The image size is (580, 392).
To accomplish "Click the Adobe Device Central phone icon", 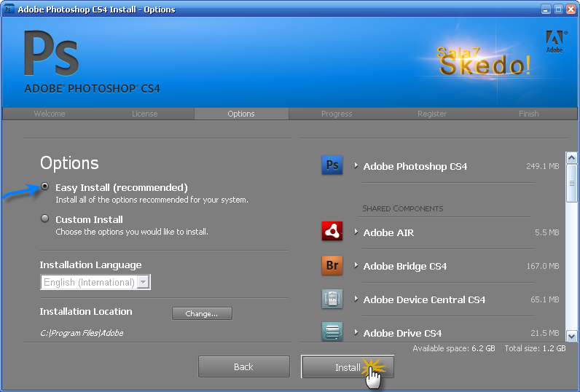I will pos(332,299).
